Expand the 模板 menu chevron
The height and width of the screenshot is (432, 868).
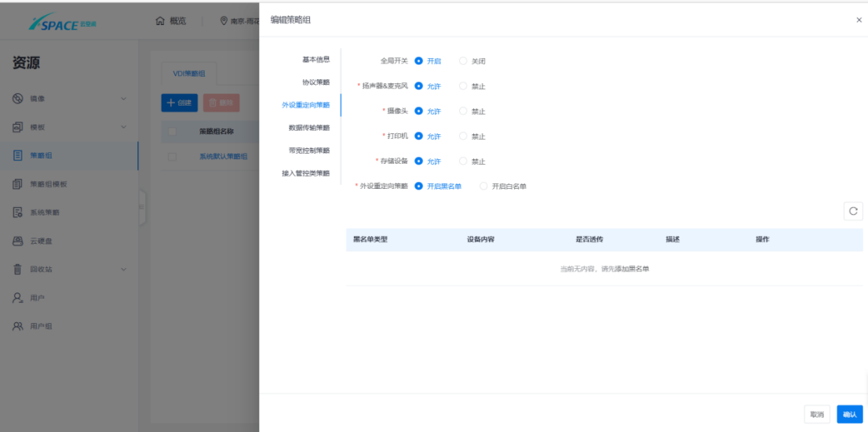(x=123, y=127)
